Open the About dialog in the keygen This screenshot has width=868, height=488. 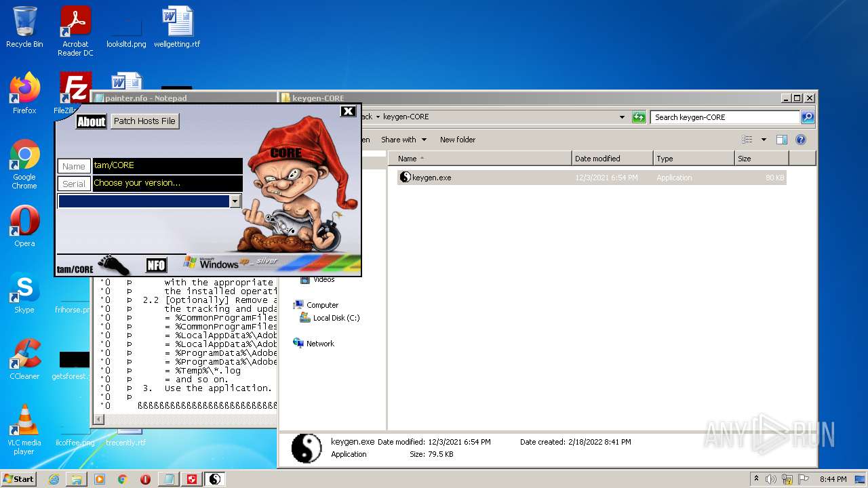(91, 121)
